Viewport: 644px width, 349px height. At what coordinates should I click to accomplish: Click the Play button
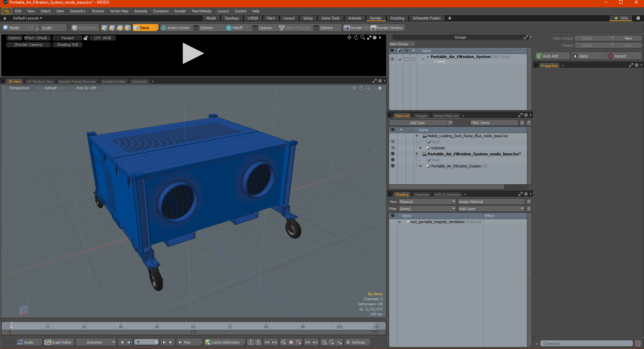[189, 342]
